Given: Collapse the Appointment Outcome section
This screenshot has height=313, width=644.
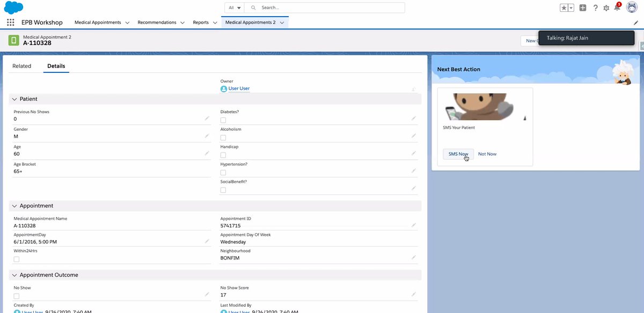Looking at the screenshot, I should 15,274.
